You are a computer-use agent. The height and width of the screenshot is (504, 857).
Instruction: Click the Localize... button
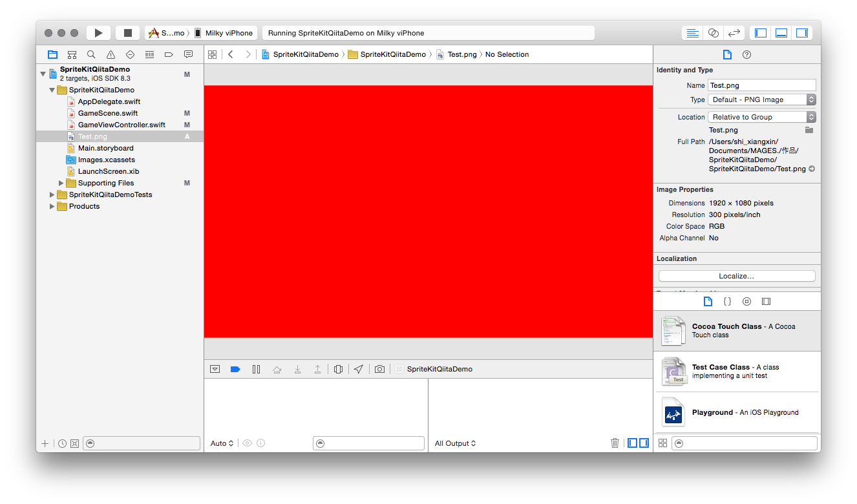tap(737, 276)
